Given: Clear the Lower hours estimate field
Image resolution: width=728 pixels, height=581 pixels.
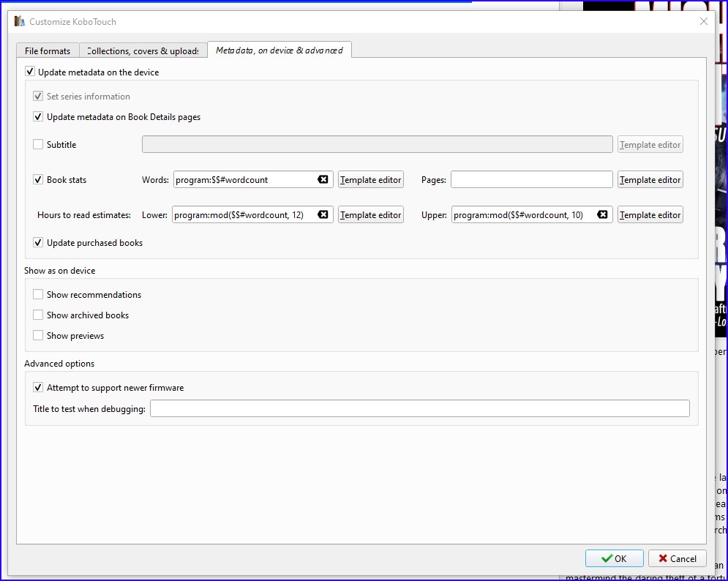Looking at the screenshot, I should (323, 214).
